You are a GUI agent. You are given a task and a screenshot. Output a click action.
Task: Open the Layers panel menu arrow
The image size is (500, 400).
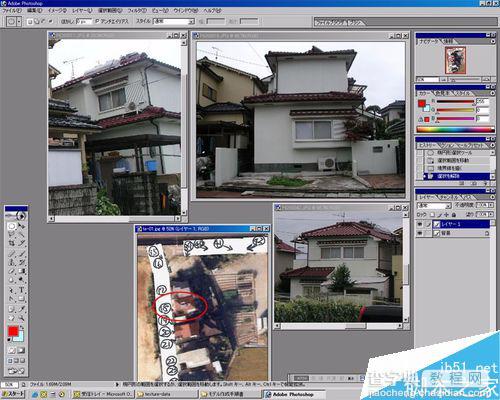493,197
